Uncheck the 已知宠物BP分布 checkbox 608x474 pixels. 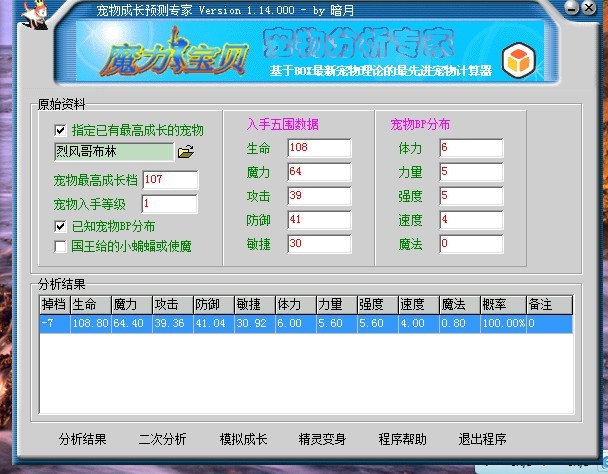[x=61, y=227]
